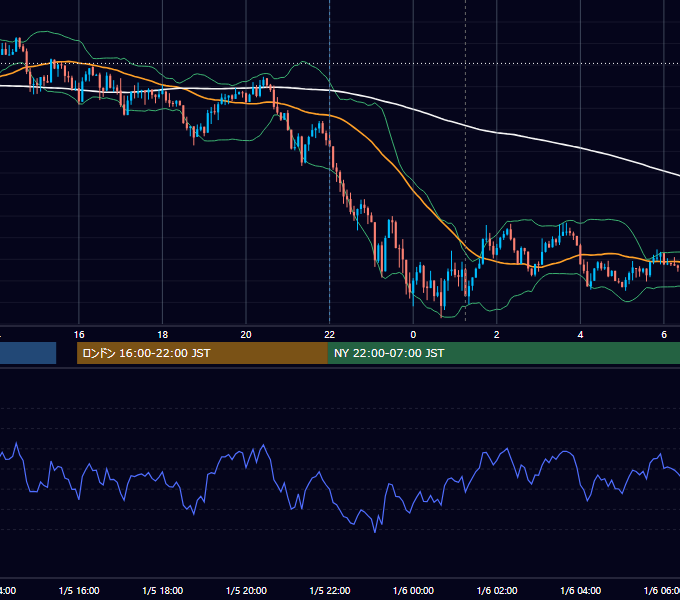Click the 1/6 02:00 date label
680x600 pixels.
(x=497, y=591)
